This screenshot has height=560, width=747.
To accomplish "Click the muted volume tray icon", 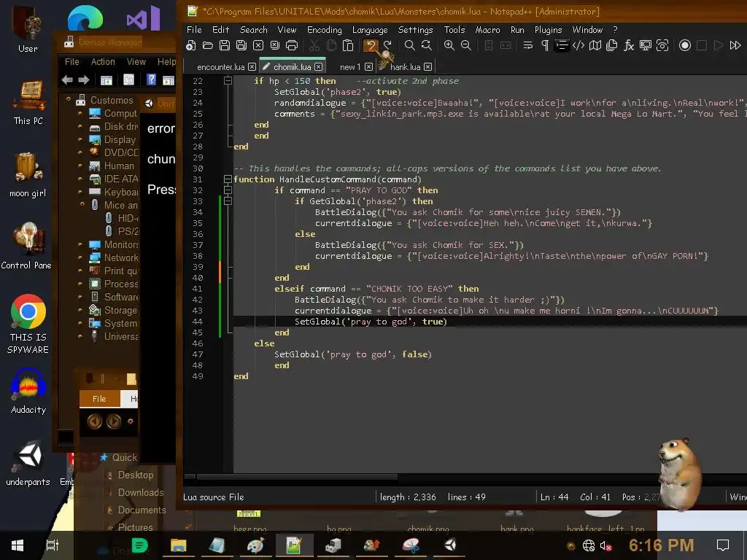I will point(606,545).
